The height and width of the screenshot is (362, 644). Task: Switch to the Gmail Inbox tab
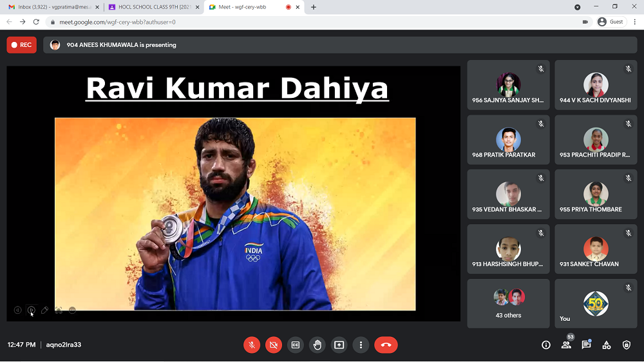click(x=50, y=7)
